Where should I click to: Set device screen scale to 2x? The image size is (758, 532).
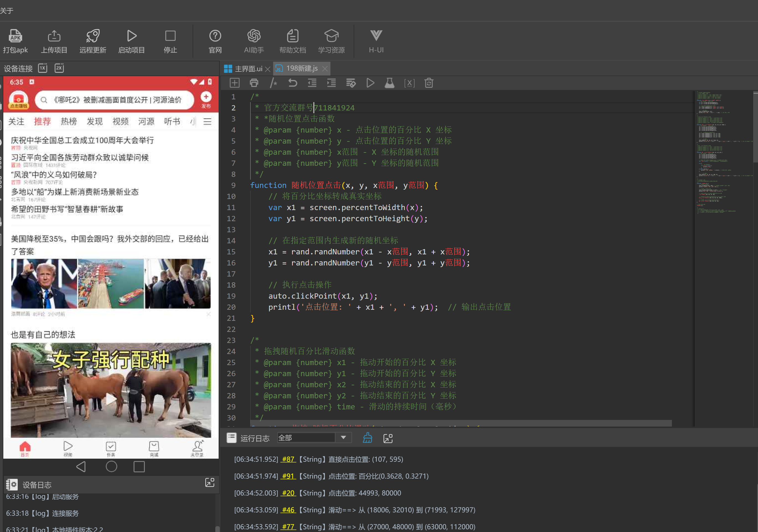pyautogui.click(x=59, y=68)
